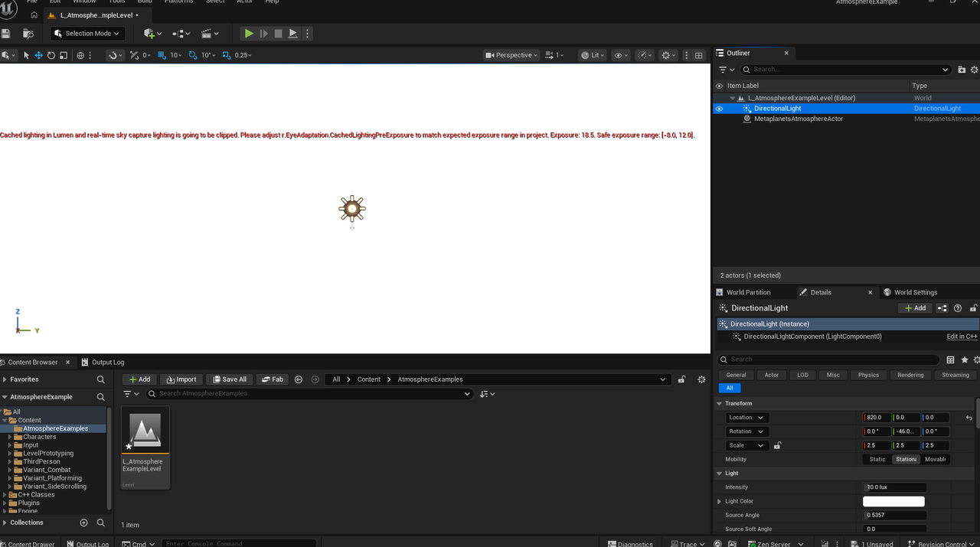Switch to World Partition tab

click(748, 292)
